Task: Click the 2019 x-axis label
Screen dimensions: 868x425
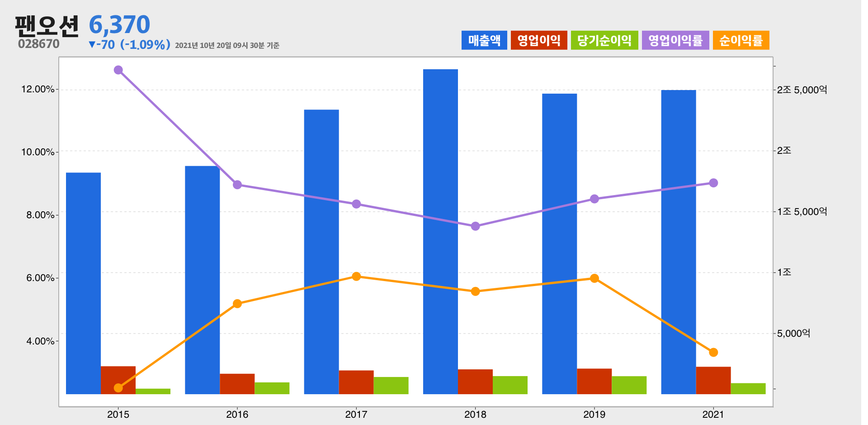Action: coord(594,414)
